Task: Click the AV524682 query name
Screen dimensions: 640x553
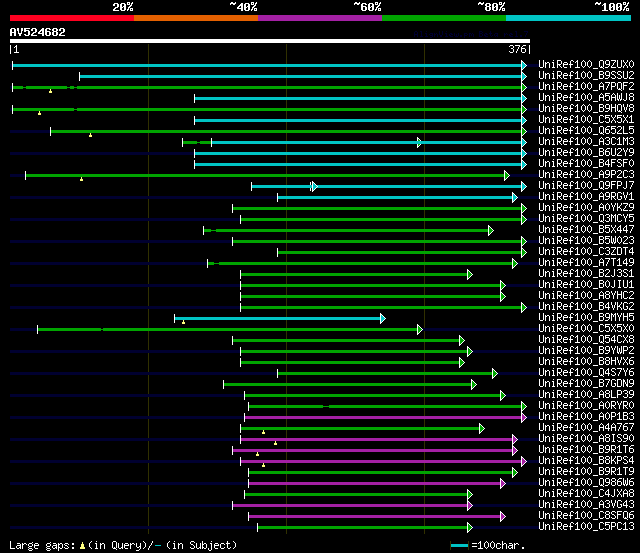Action: [x=38, y=32]
